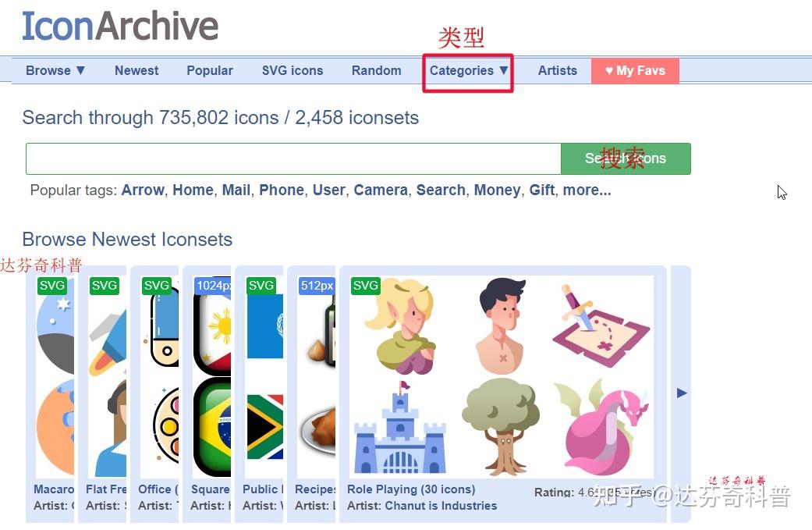The image size is (812, 530).
Task: Click the green Search Icons button
Action: [x=626, y=158]
